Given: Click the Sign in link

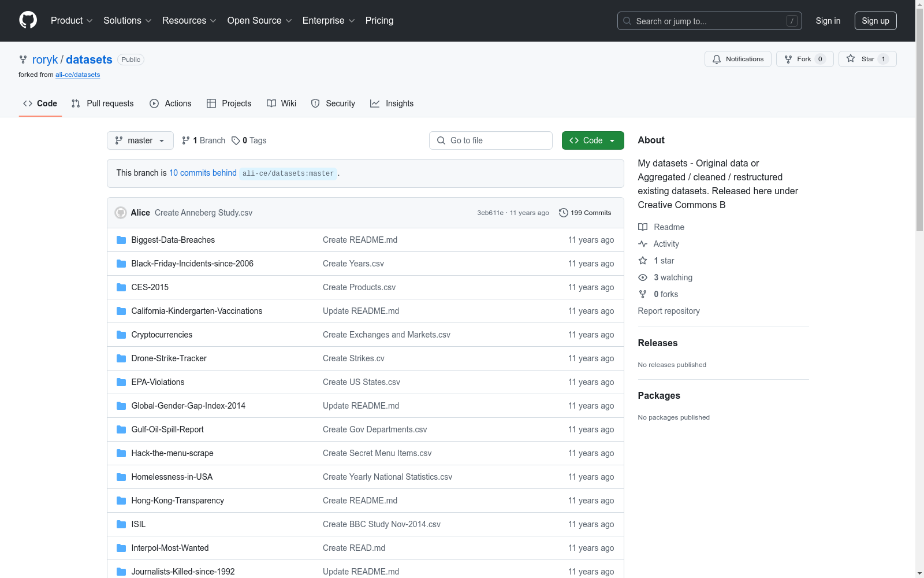Looking at the screenshot, I should 828,21.
